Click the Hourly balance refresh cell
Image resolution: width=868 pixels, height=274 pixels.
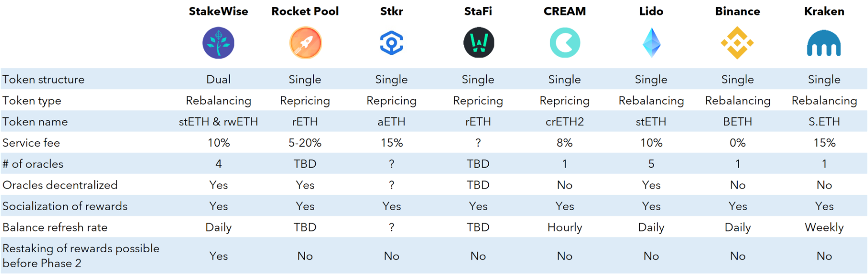(565, 227)
